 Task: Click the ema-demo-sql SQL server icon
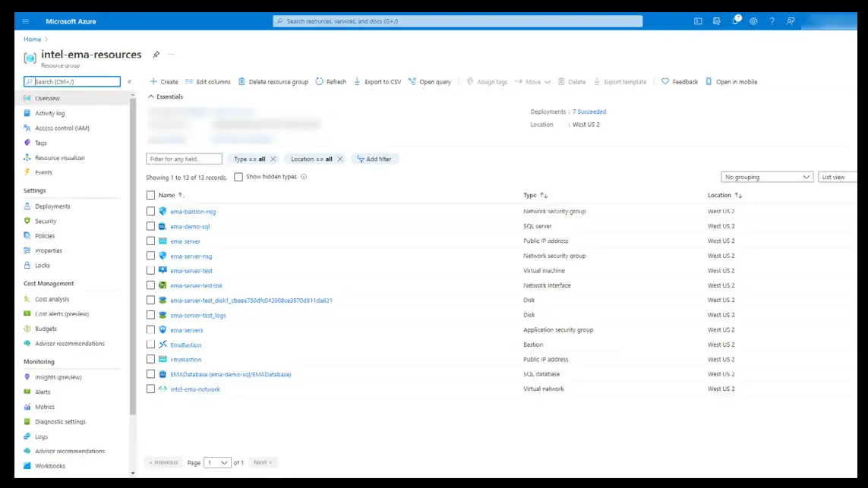pos(163,226)
